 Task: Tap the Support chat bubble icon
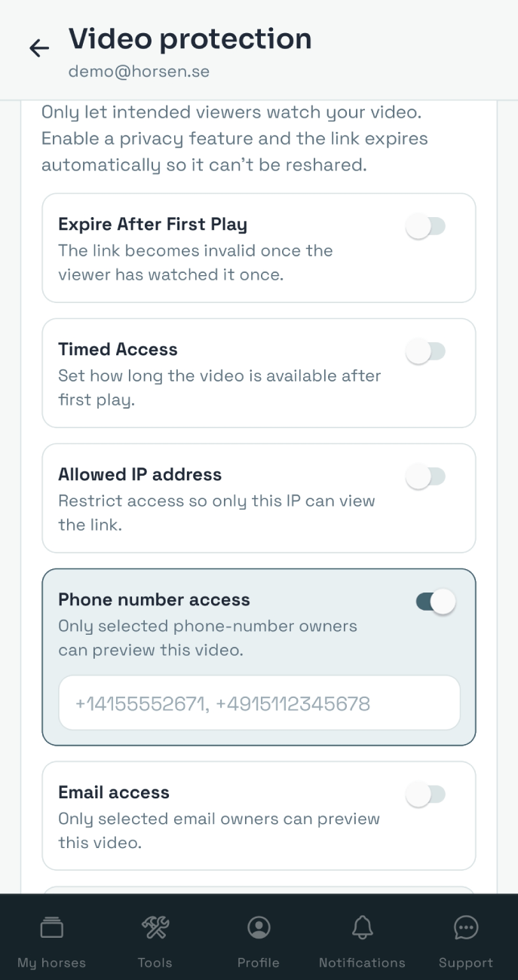pyautogui.click(x=466, y=927)
